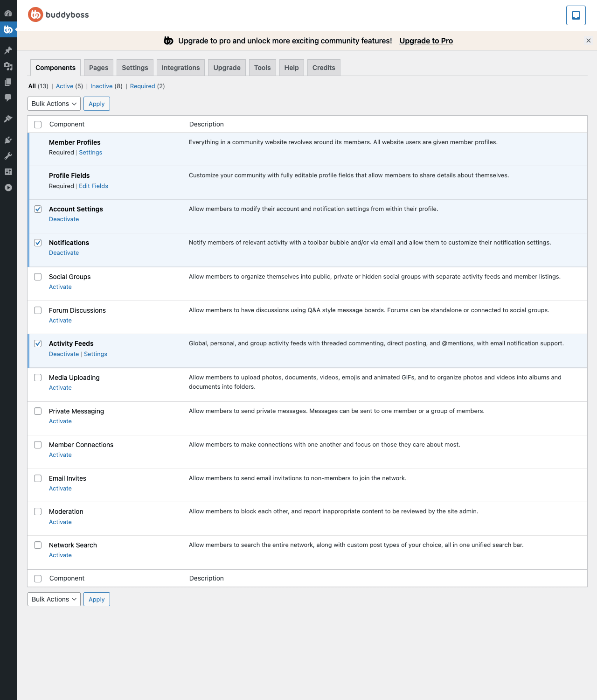597x700 pixels.
Task: Click the BuddyBoss icon in upgrade banner
Action: 169,41
